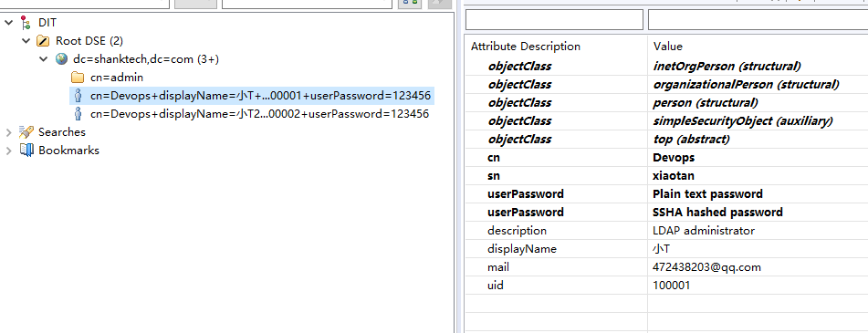Sort by Attribute Description column header
This screenshot has height=333, width=868.
tap(526, 47)
